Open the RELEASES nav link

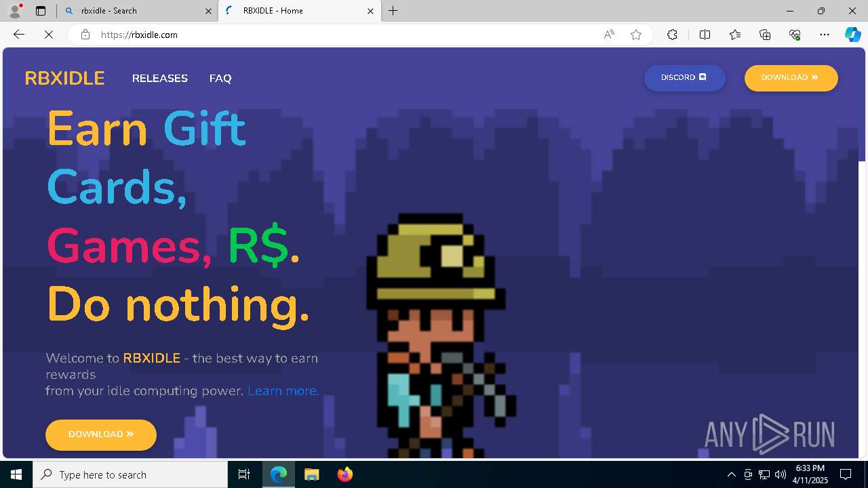(160, 79)
